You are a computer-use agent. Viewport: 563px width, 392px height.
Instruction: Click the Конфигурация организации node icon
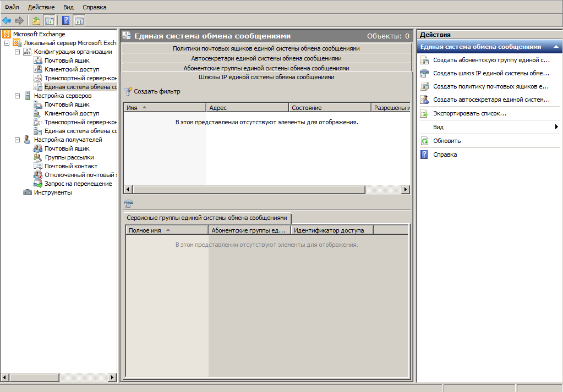(x=28, y=52)
